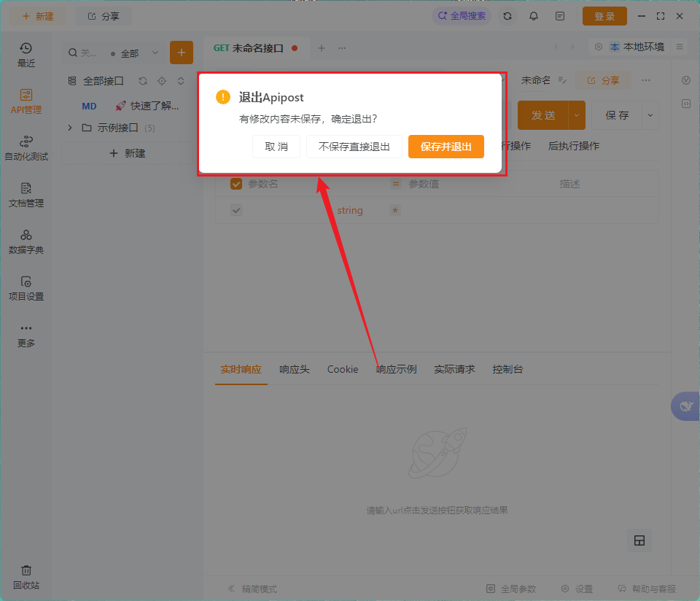Image resolution: width=700 pixels, height=601 pixels.
Task: Toggle the header checkbox beside 参数名
Action: pyautogui.click(x=236, y=184)
